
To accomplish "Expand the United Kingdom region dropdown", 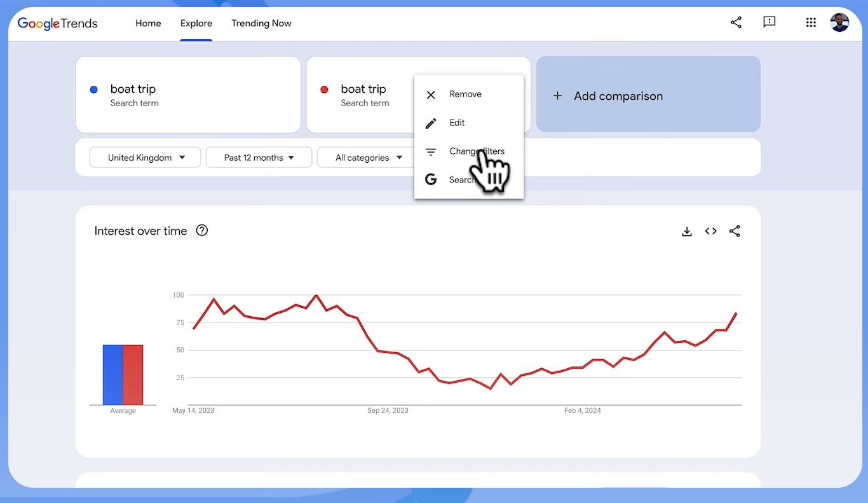I will [146, 158].
